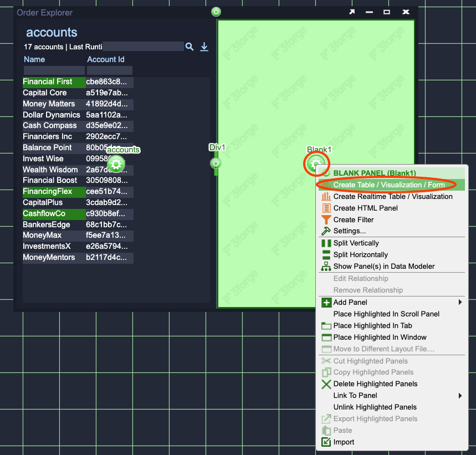Image resolution: width=476 pixels, height=455 pixels.
Task: Select Create HTML Panel
Action: click(365, 208)
